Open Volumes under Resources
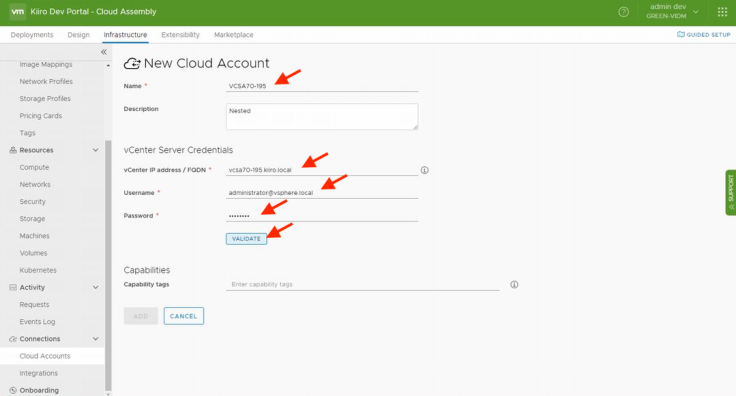The image size is (736, 396). (33, 253)
